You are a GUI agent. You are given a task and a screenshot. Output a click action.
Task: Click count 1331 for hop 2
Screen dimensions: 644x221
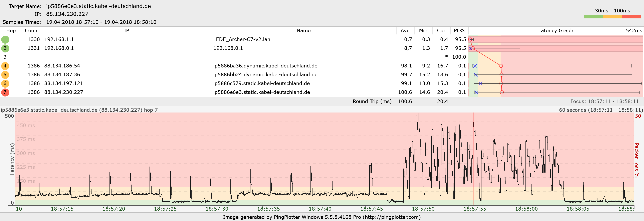click(x=33, y=48)
